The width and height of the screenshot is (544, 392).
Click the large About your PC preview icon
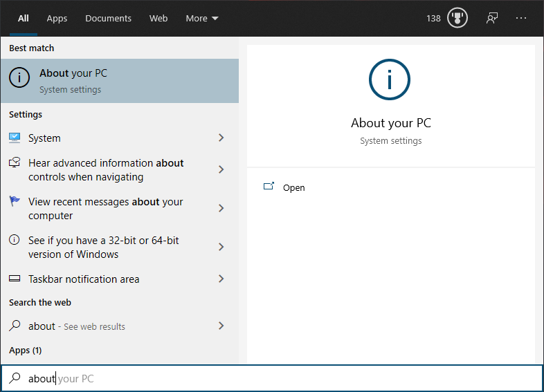point(390,81)
